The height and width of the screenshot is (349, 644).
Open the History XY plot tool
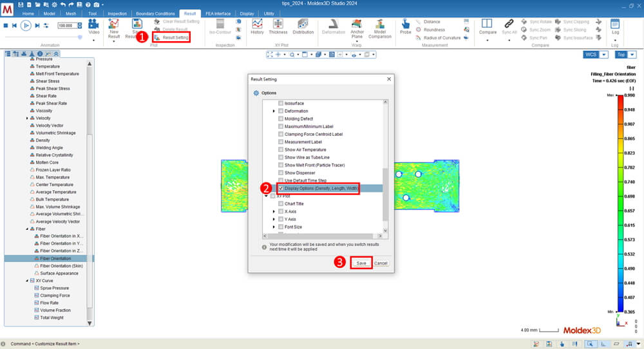[x=257, y=26]
